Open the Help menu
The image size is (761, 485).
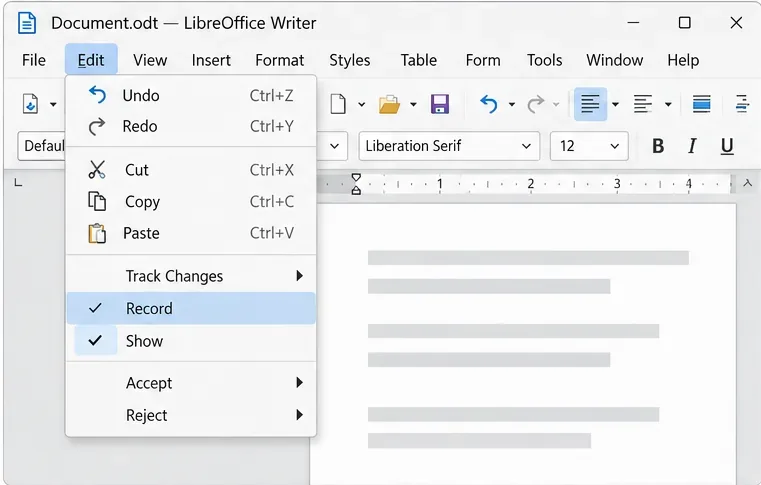pos(683,60)
